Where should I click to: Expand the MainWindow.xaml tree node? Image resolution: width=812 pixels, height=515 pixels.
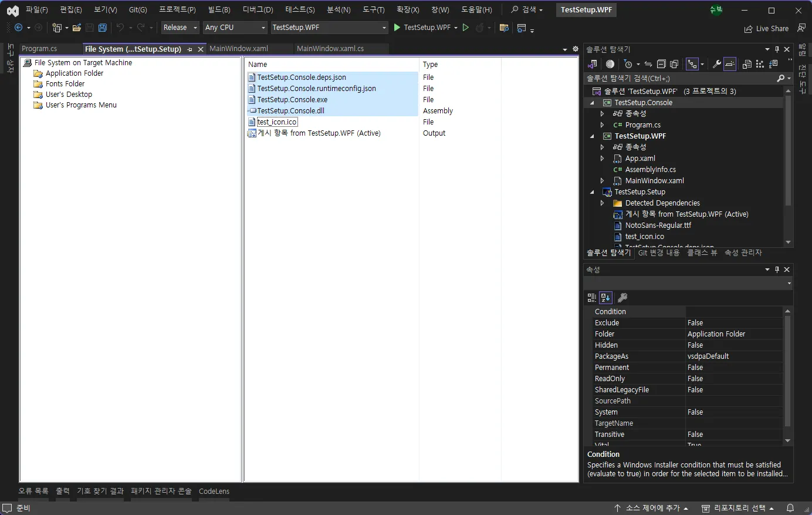(602, 181)
